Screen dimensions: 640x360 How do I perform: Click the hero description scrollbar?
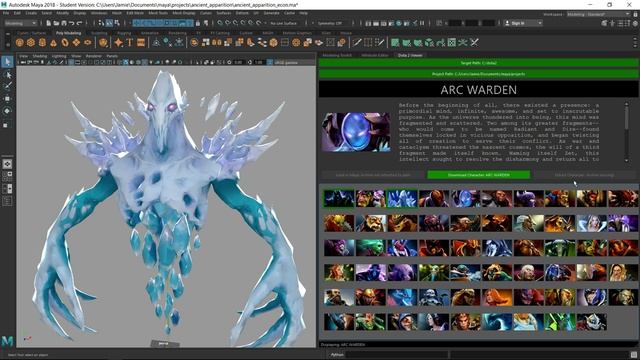(x=627, y=131)
